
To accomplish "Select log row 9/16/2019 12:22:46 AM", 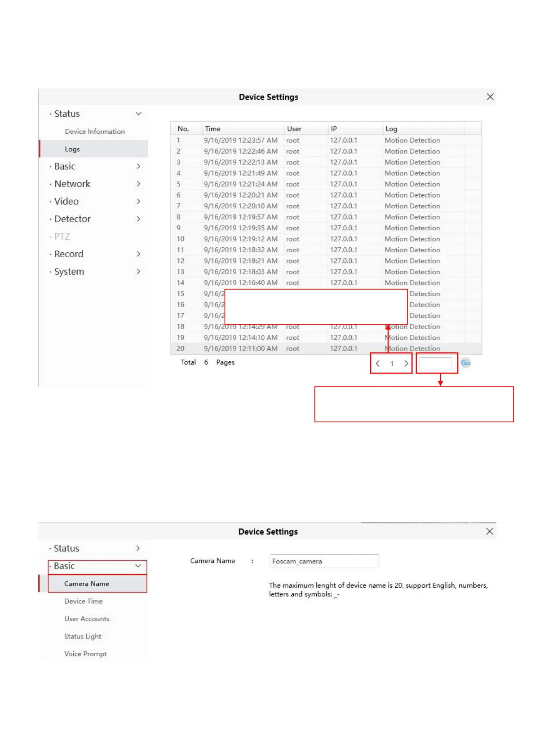I will tap(326, 151).
